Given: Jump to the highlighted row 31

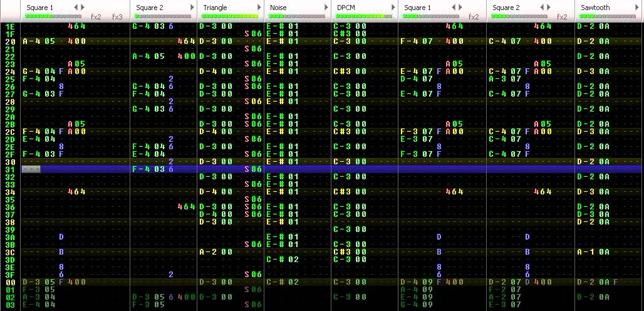Looking at the screenshot, I should pos(10,169).
